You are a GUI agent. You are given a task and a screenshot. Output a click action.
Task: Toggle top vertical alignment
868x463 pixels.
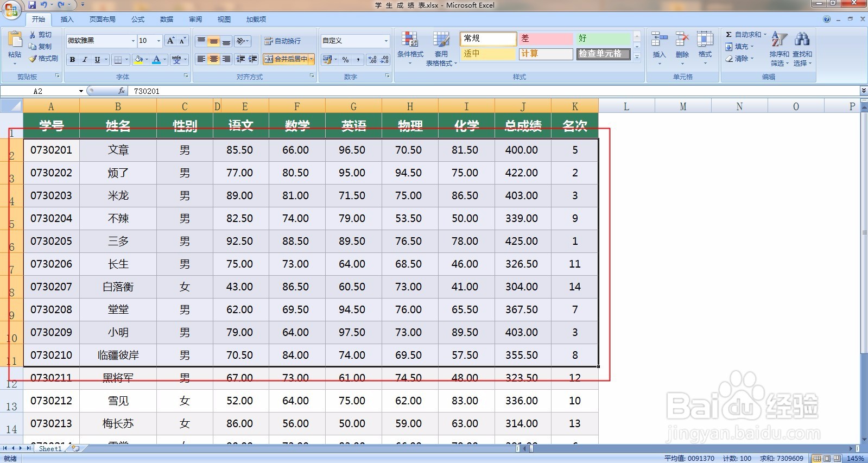click(201, 41)
